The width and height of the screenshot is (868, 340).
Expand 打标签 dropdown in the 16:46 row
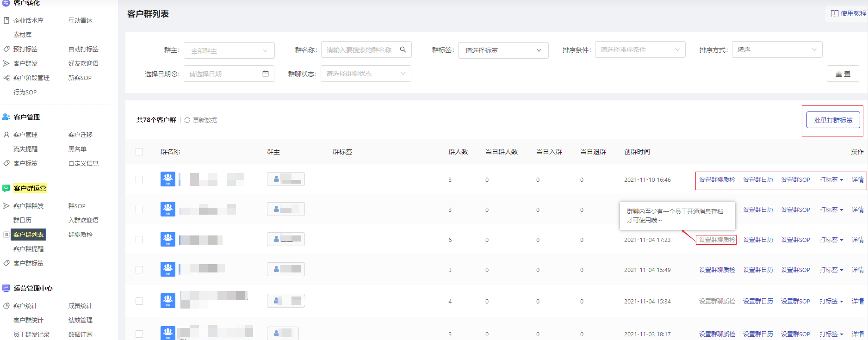click(831, 179)
